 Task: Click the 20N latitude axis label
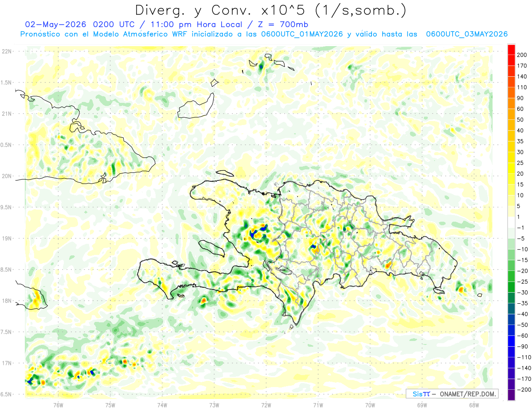7,176
